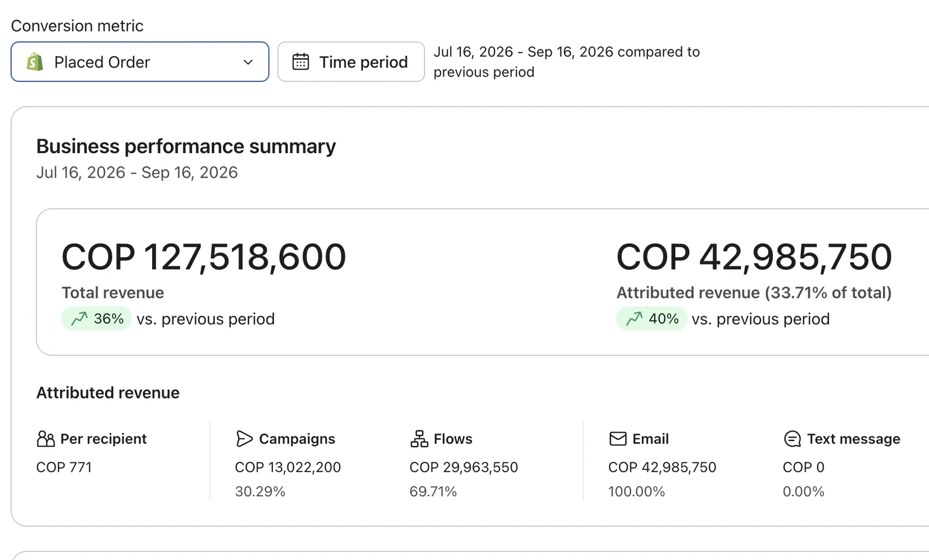
Task: Click the Text message bubble icon
Action: 793,439
